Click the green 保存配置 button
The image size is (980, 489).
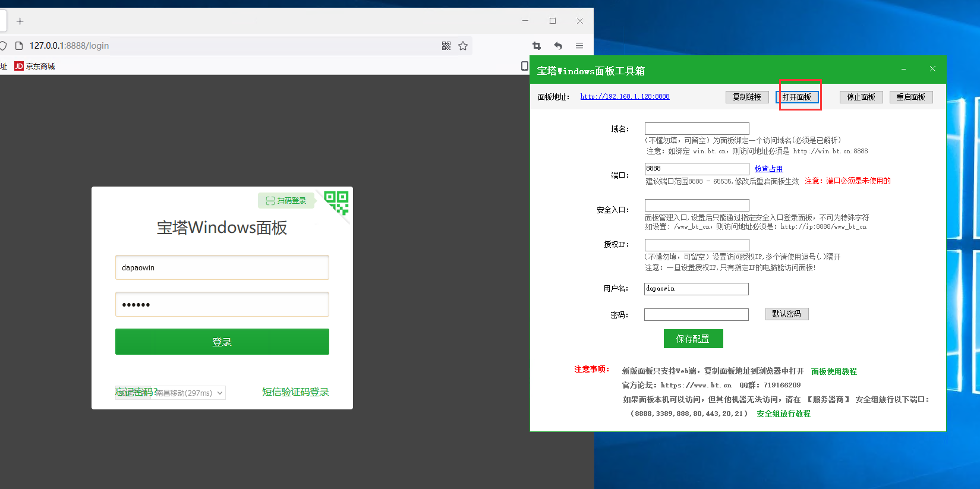(x=693, y=339)
